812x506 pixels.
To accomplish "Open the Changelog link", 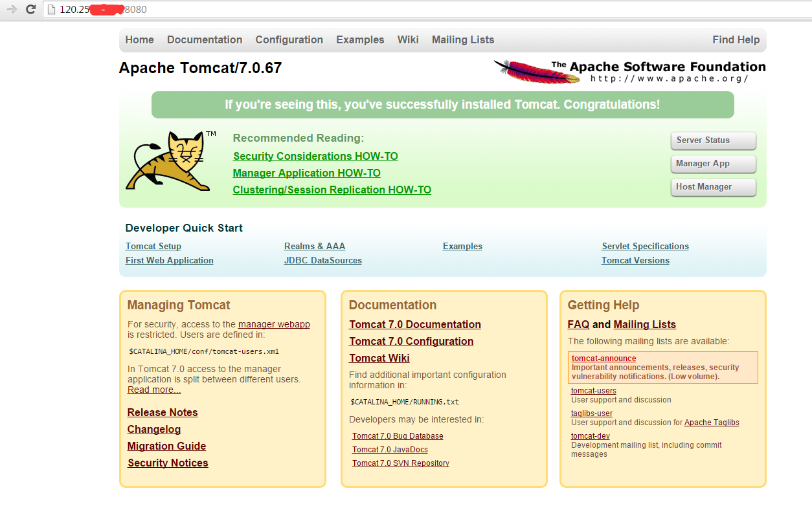I will pyautogui.click(x=154, y=429).
